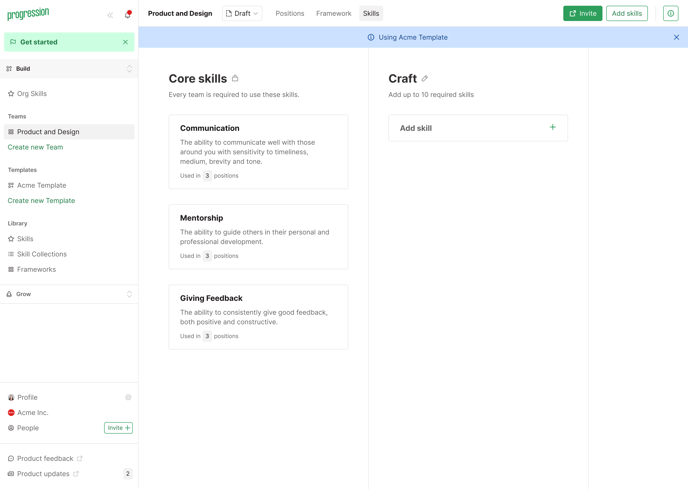Open the Communication skill card
The width and height of the screenshot is (688, 489).
tap(258, 152)
